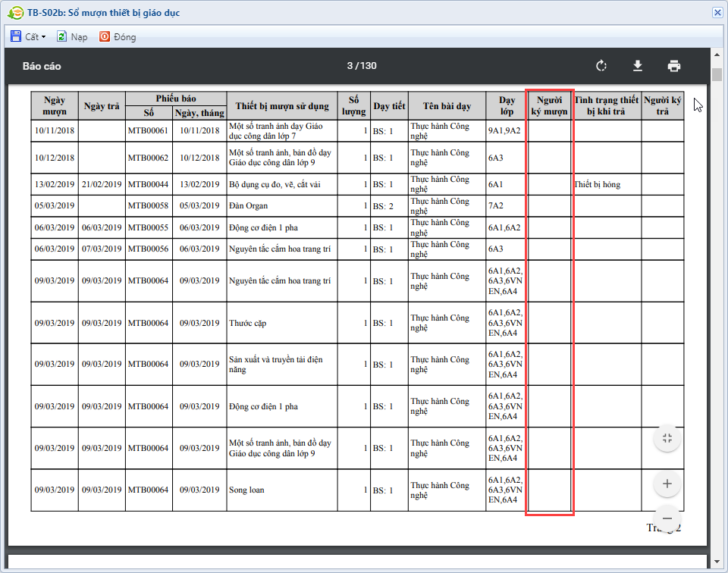Click the scrollbar down arrow
The height and width of the screenshot is (573, 728).
pos(717,562)
